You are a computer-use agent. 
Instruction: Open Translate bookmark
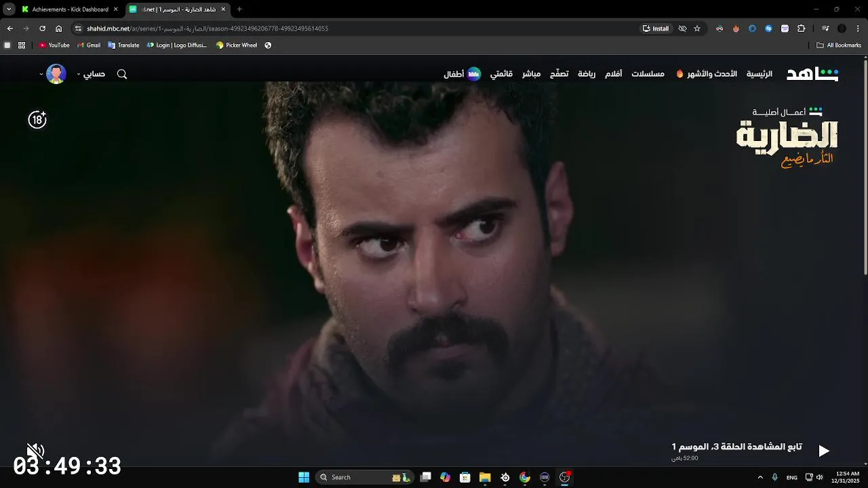pos(123,45)
